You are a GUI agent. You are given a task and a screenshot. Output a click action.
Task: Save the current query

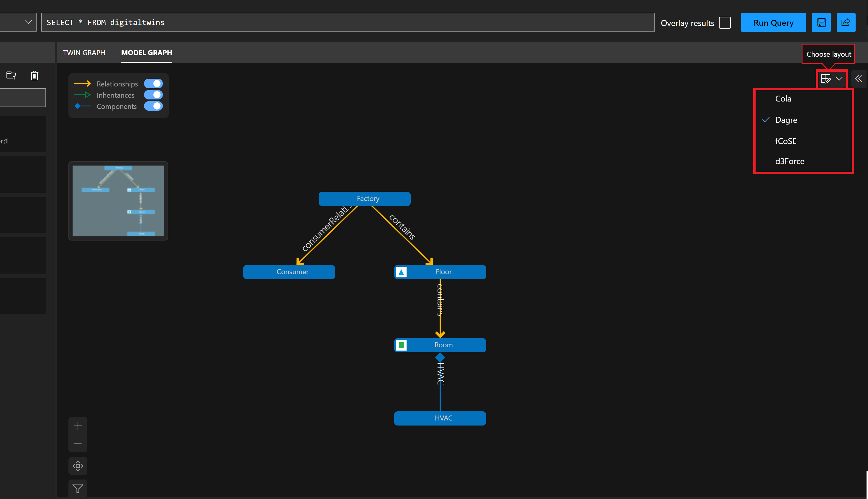(x=821, y=22)
